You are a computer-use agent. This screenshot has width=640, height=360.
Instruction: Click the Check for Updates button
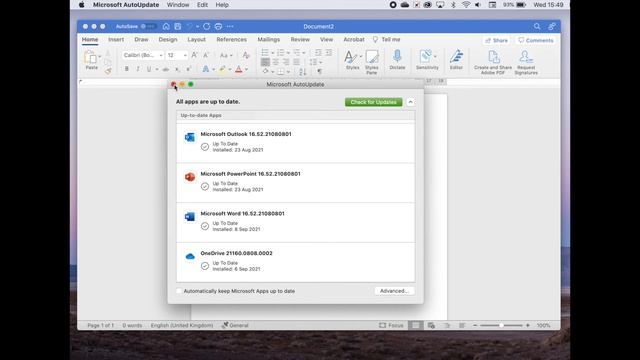pyautogui.click(x=373, y=102)
